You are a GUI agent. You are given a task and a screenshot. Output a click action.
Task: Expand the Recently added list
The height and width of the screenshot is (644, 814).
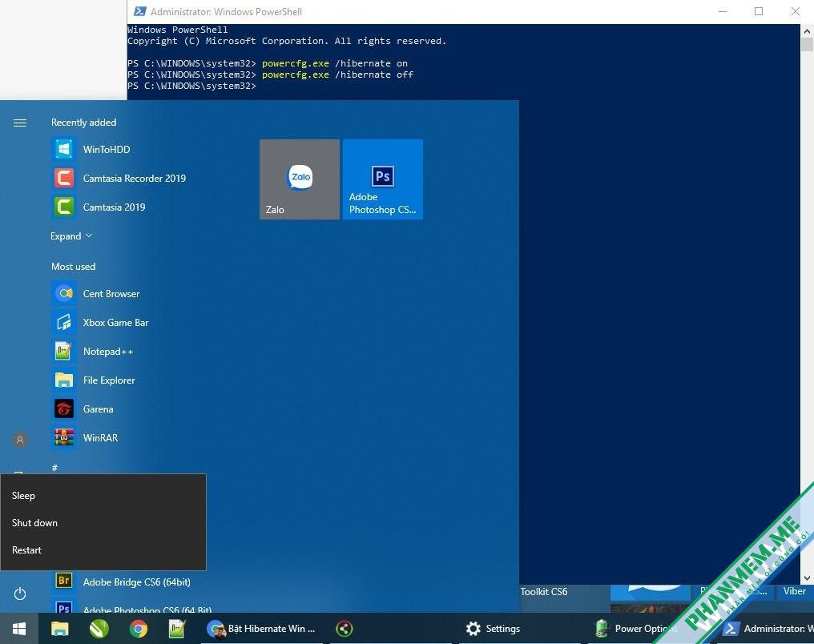point(71,236)
